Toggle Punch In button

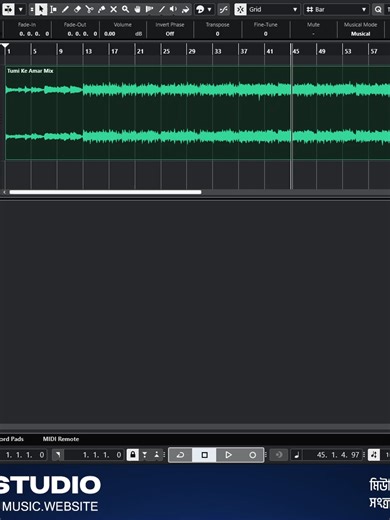(145, 455)
